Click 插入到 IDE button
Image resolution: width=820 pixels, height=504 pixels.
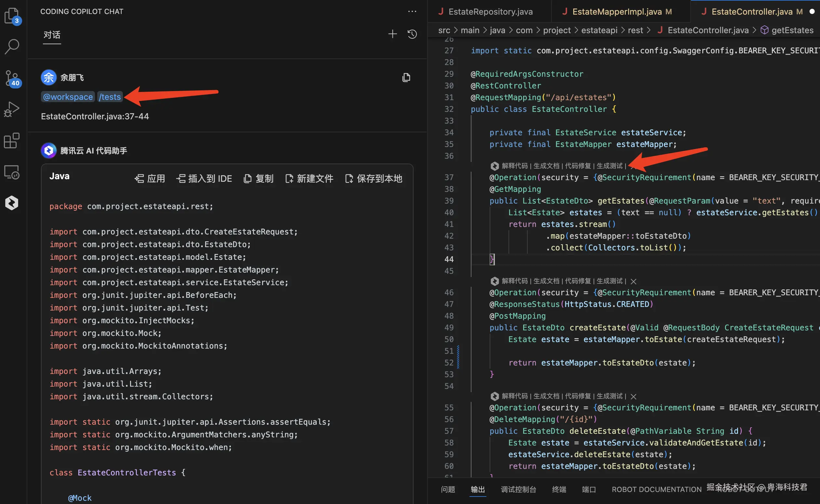point(204,179)
